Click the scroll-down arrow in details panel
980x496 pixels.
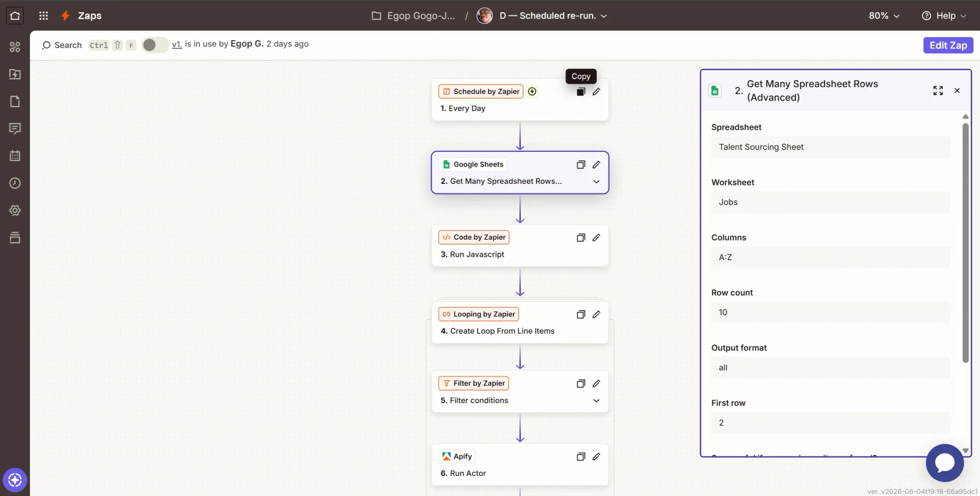[x=965, y=451]
